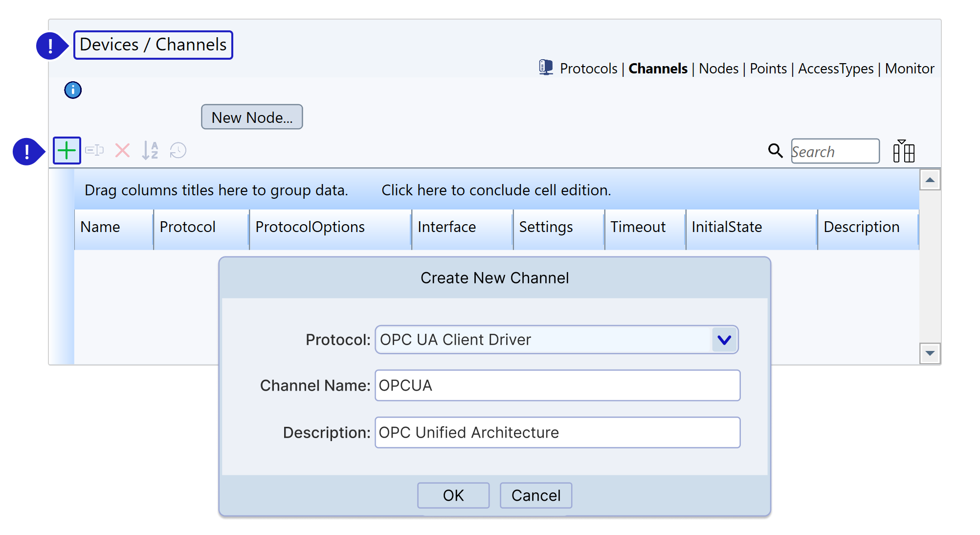Click the Devices / Channels title
This screenshot has width=980, height=535.
pyautogui.click(x=153, y=45)
